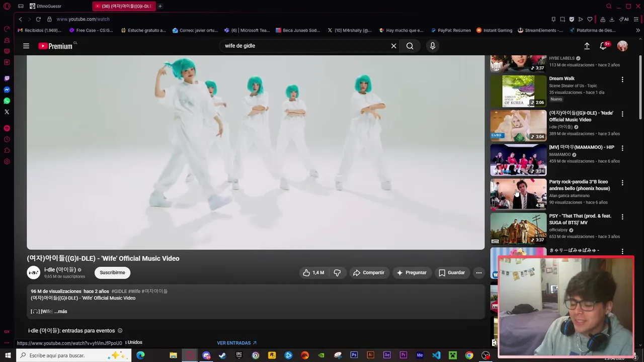Viewport: 644px width, 362px height.
Task: Dislike the Wife music video
Action: [x=337, y=273]
